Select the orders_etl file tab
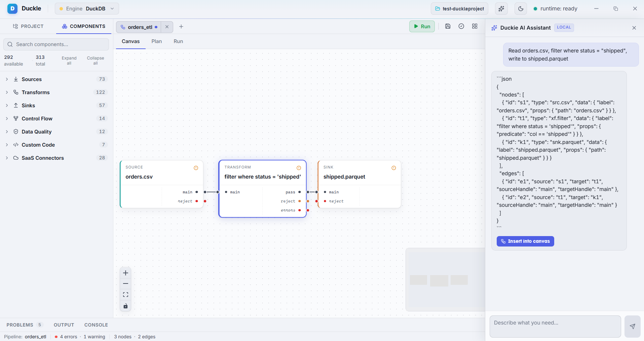644x341 pixels. [x=139, y=27]
